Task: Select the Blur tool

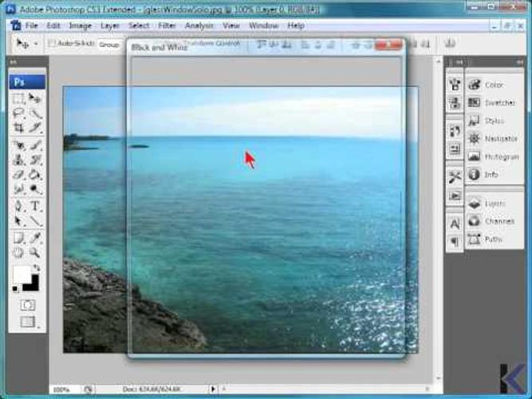Action: pos(18,189)
